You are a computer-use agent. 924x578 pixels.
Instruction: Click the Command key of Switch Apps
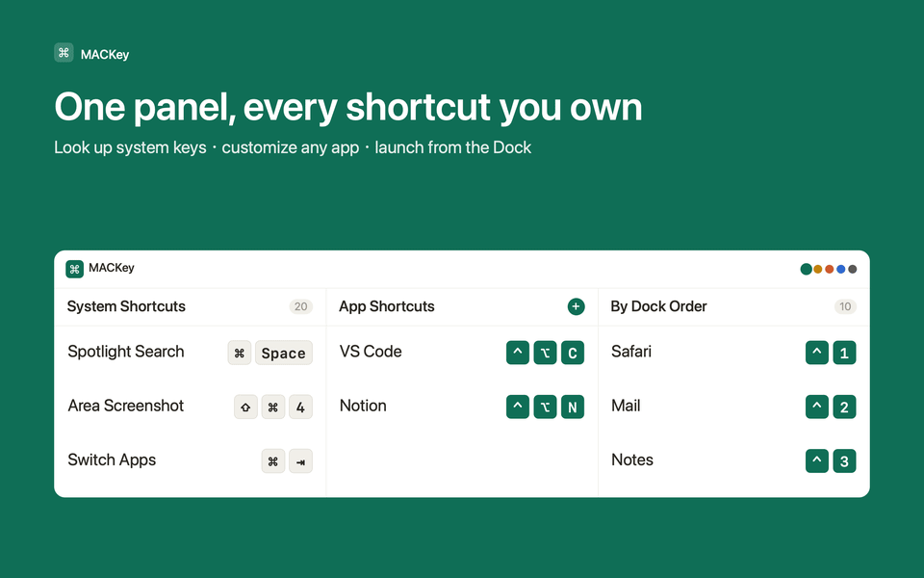272,461
